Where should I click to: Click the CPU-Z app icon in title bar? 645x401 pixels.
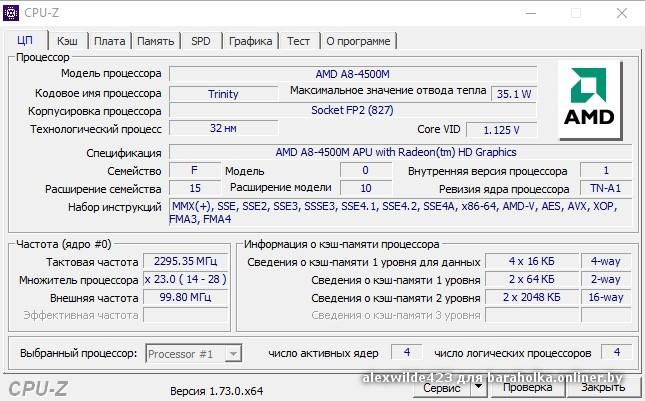11,13
